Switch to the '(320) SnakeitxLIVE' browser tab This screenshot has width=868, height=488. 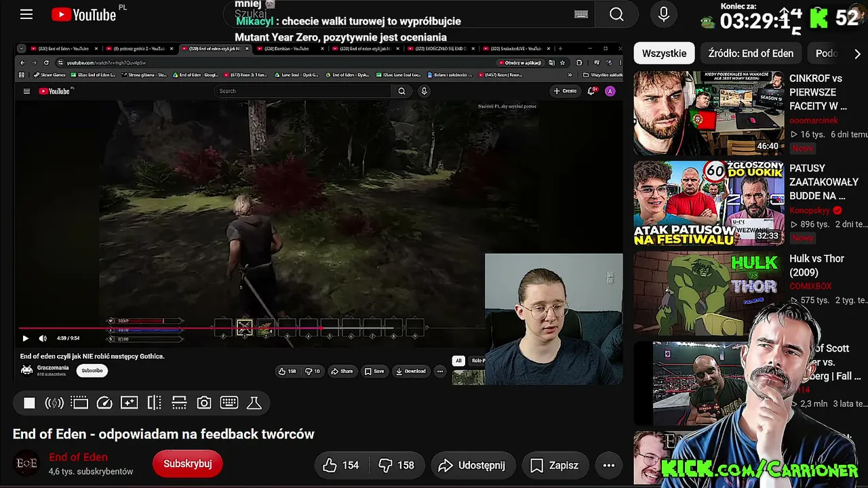pyautogui.click(x=516, y=49)
